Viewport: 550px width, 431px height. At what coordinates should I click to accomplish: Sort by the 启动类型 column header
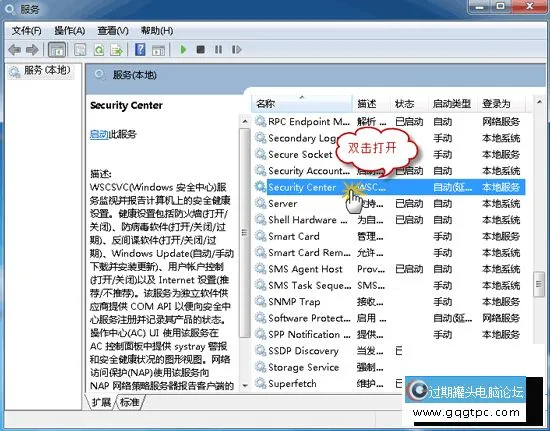(452, 104)
